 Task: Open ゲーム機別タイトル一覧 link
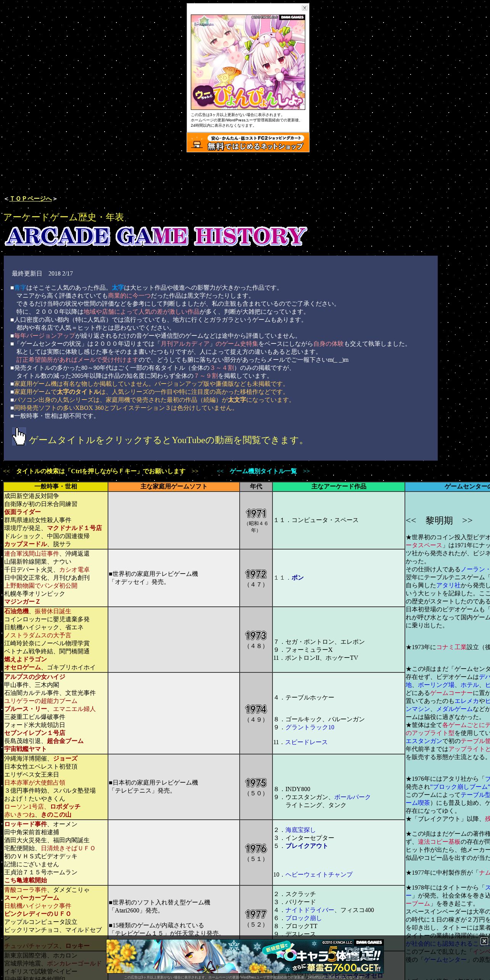[263, 471]
